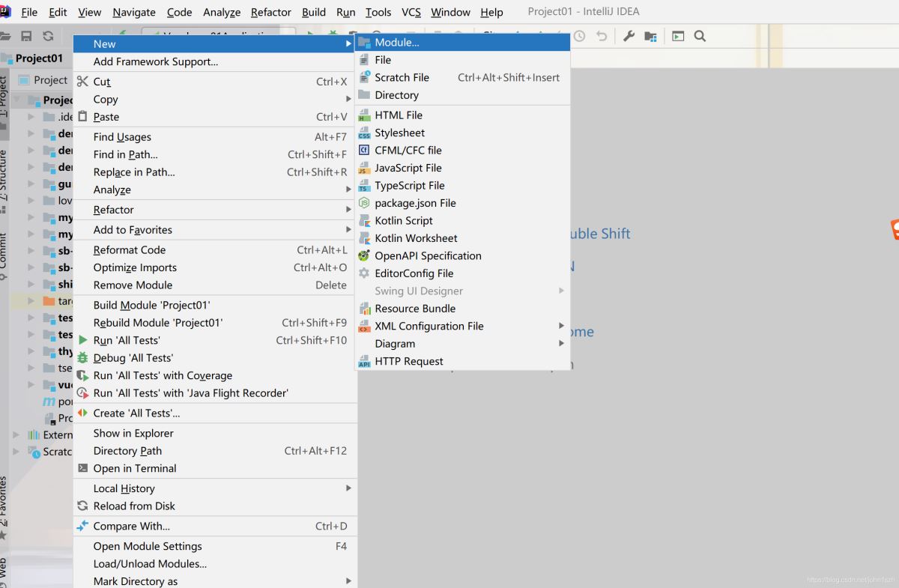Open Project Structure toolbar icon
The image size is (899, 588).
pyautogui.click(x=650, y=36)
